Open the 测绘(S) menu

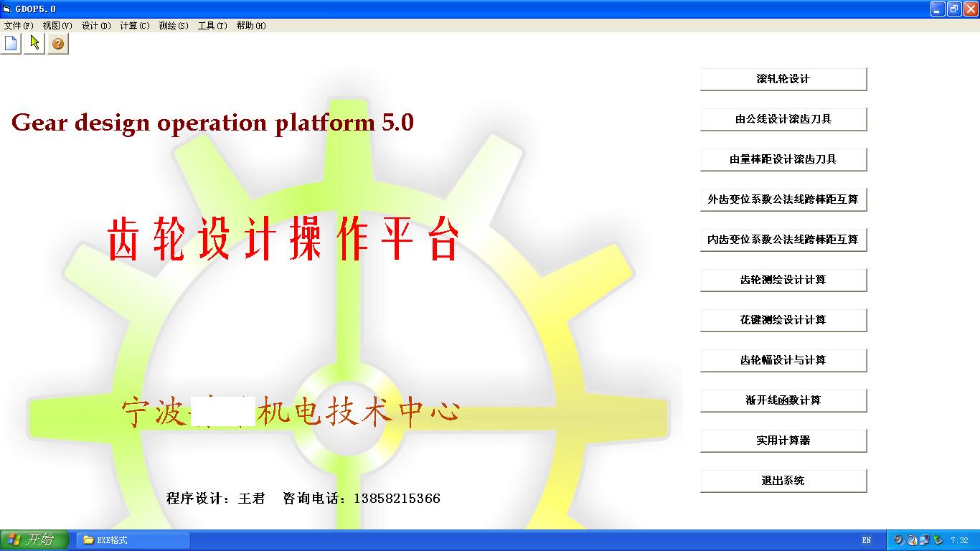(174, 26)
